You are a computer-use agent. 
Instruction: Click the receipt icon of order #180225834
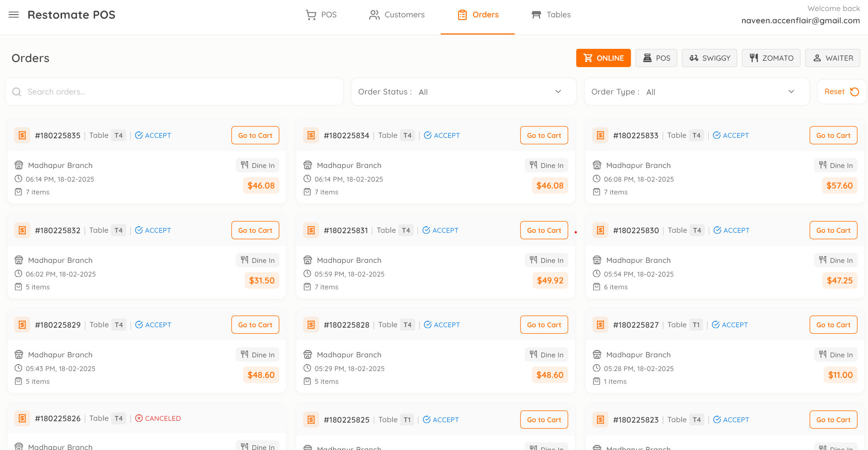pos(311,135)
